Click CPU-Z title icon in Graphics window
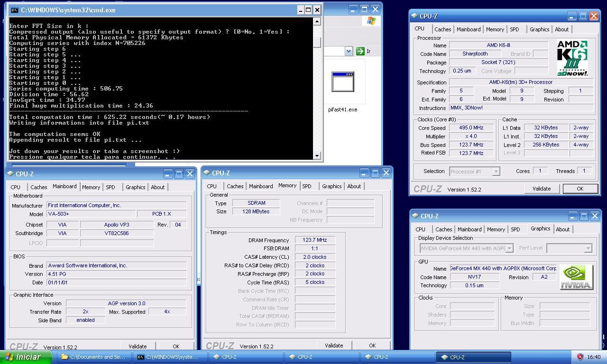This screenshot has height=364, width=607. point(415,216)
